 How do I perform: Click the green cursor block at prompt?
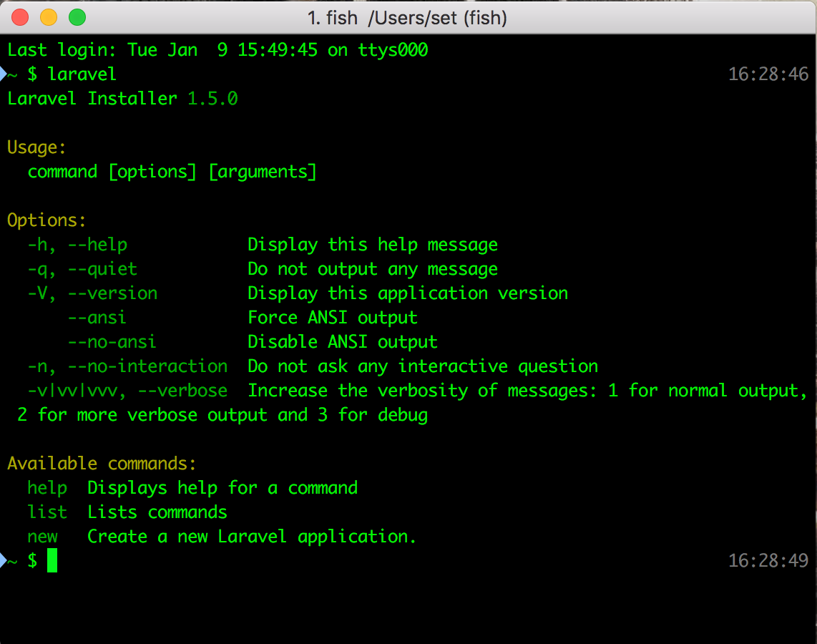52,560
